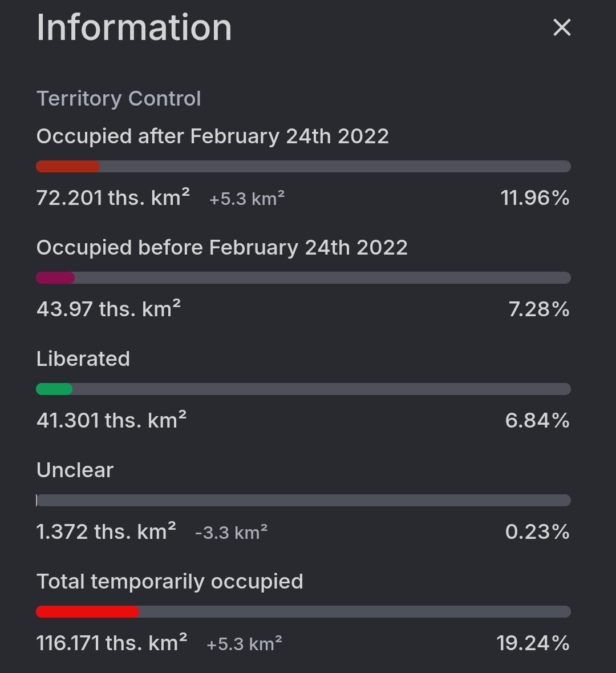
Task: Click the dark red occupied-after progress bar
Action: pyautogui.click(x=303, y=167)
